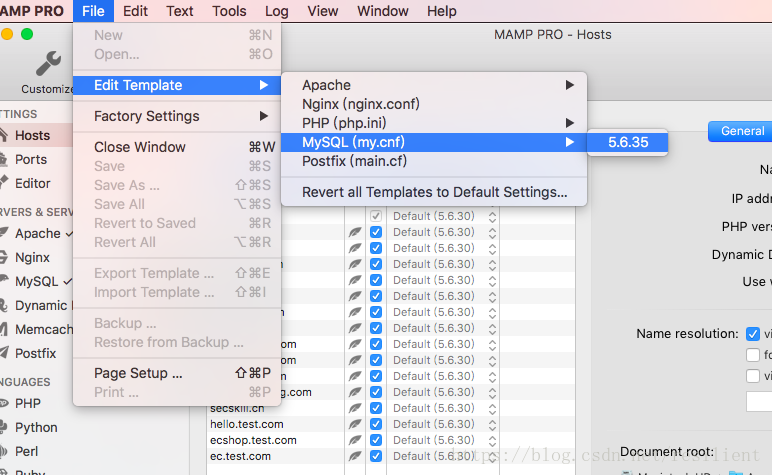Open the Tools menu
Viewport: 772px width, 475px height.
click(x=229, y=11)
